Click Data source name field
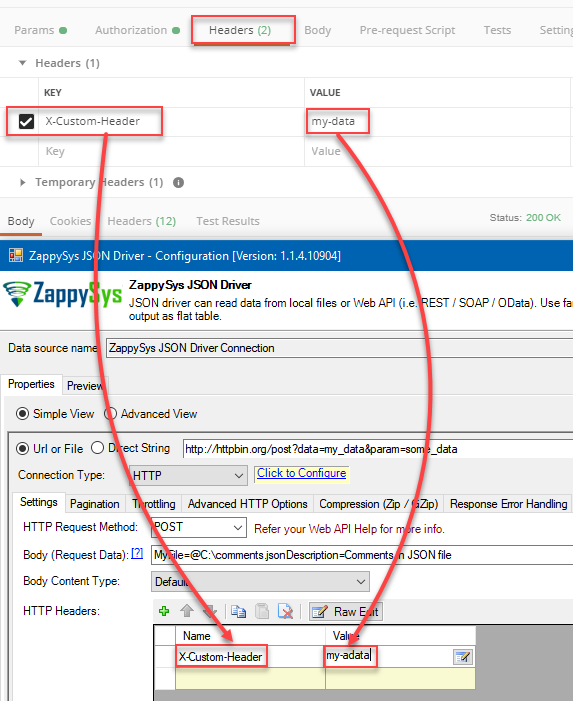The image size is (573, 701). tap(339, 348)
